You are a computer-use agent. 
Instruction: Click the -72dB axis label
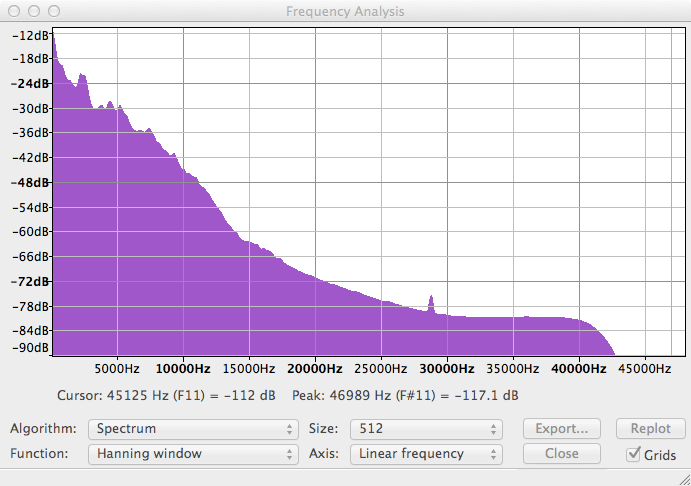pyautogui.click(x=30, y=282)
